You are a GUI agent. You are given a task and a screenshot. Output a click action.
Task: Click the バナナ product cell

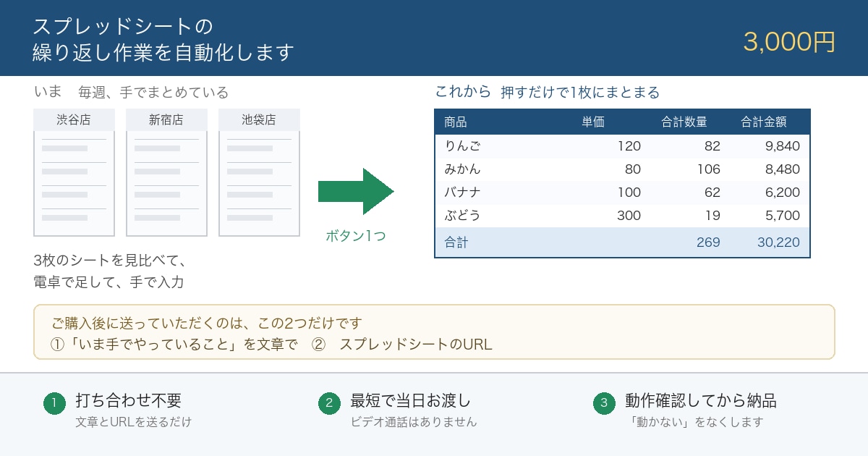coord(462,193)
